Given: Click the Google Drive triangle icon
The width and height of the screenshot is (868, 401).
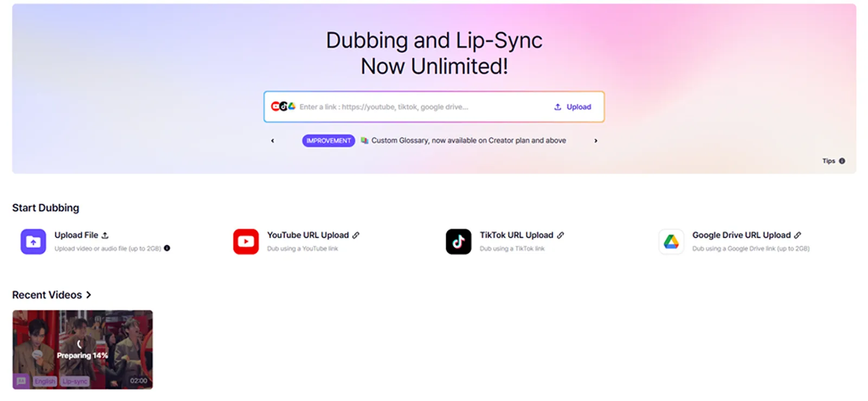Looking at the screenshot, I should [671, 241].
